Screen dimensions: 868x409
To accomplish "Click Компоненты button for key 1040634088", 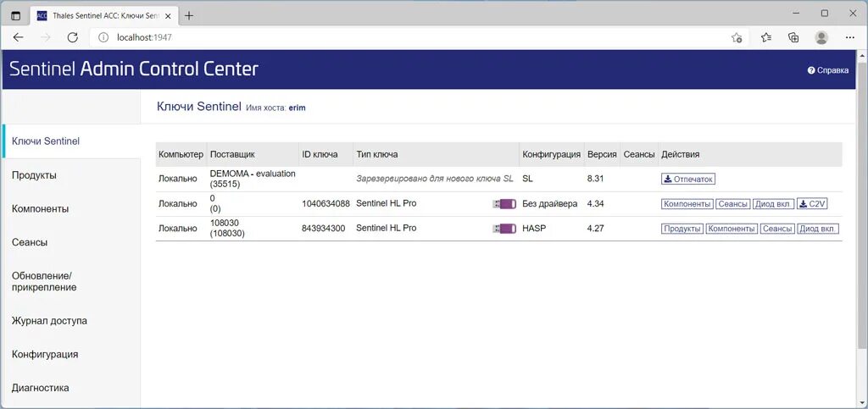I will [687, 204].
